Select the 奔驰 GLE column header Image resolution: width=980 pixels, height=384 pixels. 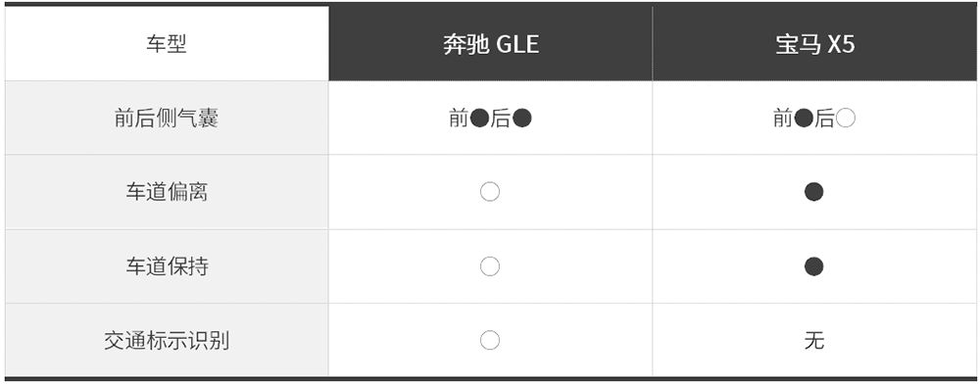[491, 43]
